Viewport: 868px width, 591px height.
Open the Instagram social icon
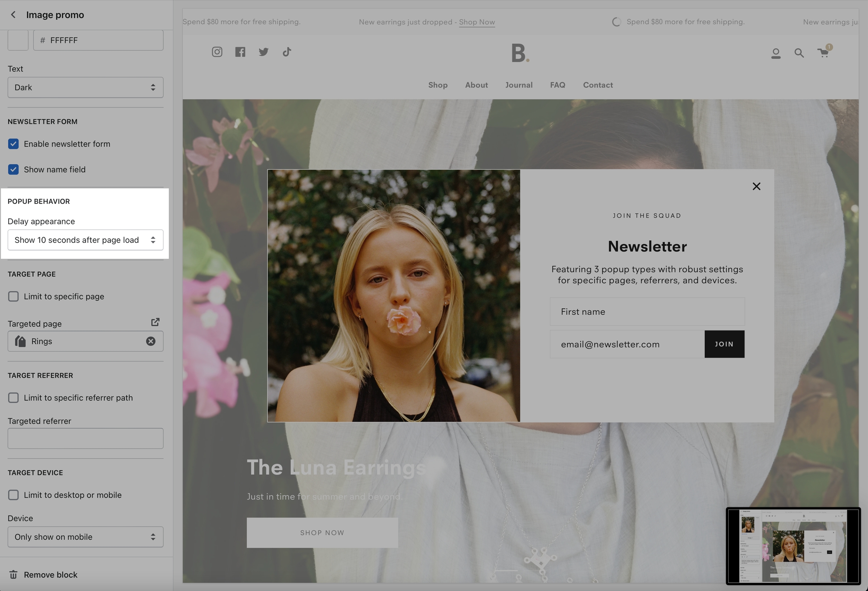(x=217, y=52)
